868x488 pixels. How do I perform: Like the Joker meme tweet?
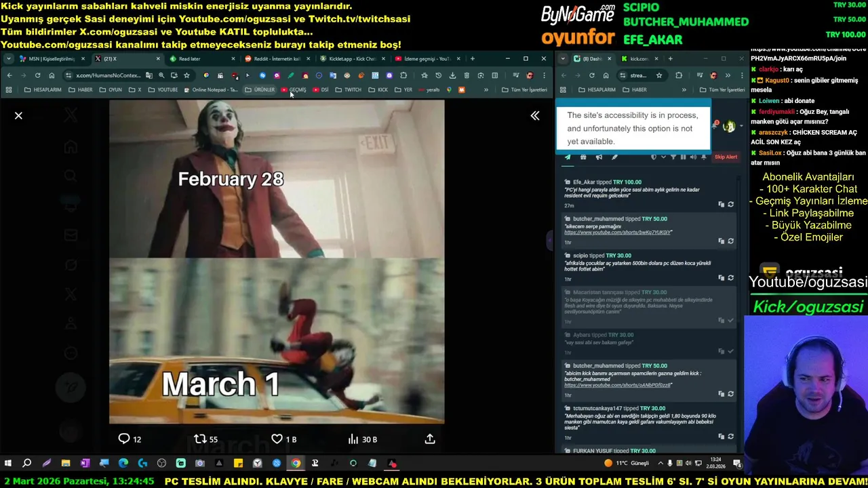click(283, 439)
